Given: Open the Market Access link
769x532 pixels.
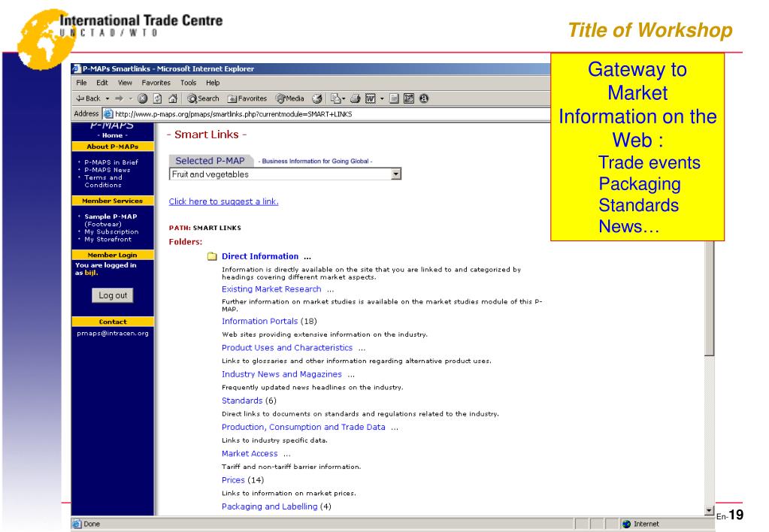Looking at the screenshot, I should (x=250, y=454).
